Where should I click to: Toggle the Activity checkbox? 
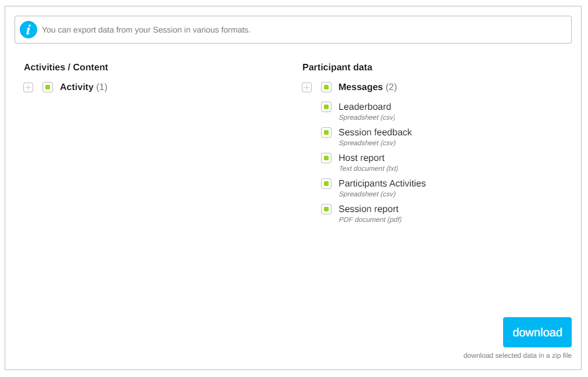pyautogui.click(x=48, y=87)
